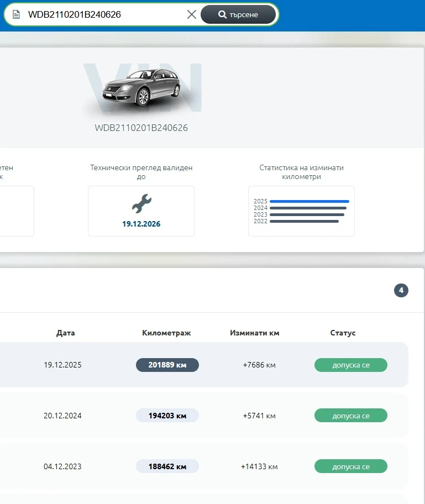Click the Изминати км column header
Screen dimensions: 425x504
(x=255, y=333)
